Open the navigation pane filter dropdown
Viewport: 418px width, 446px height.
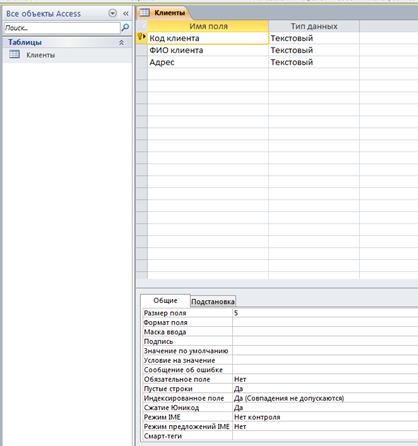pyautogui.click(x=113, y=13)
